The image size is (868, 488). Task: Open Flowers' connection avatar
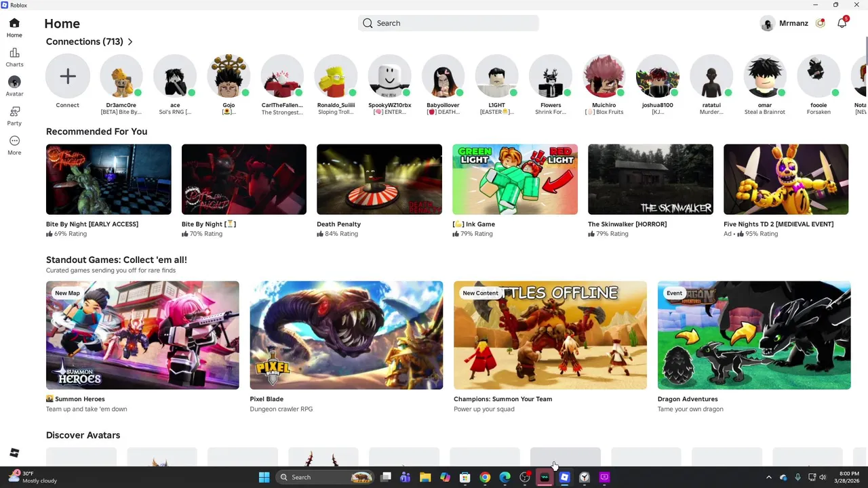point(551,76)
